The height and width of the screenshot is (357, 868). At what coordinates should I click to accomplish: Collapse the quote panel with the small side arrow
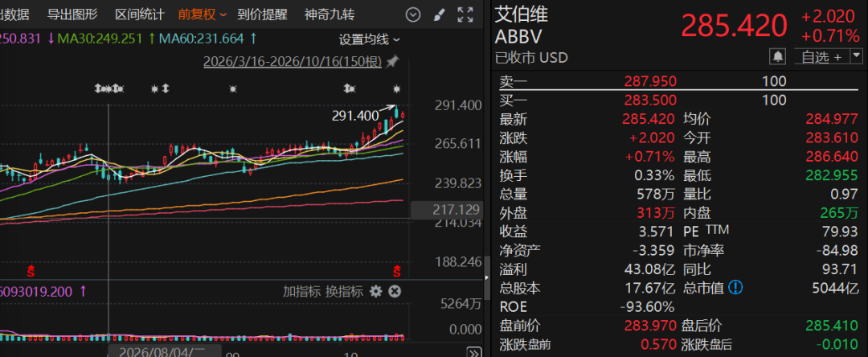click(x=486, y=278)
